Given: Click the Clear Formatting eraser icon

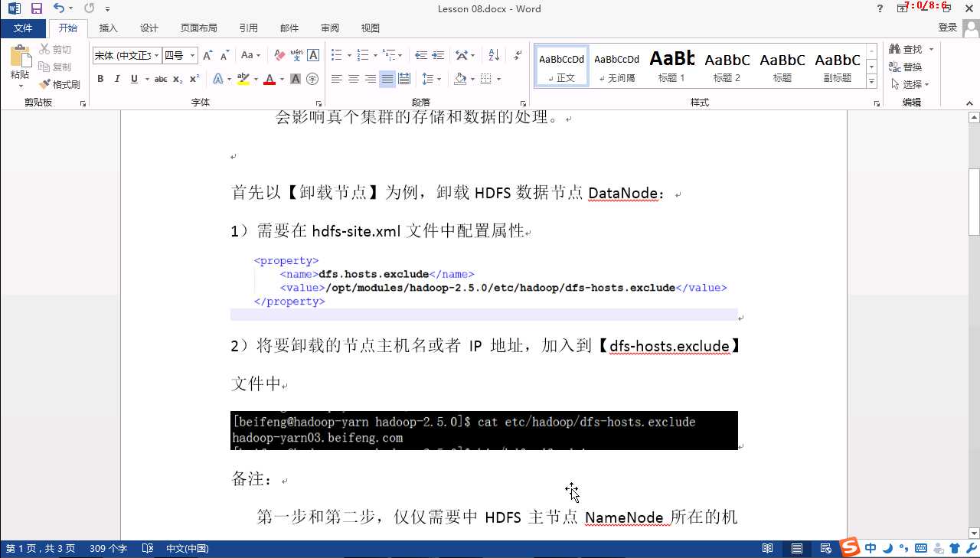Looking at the screenshot, I should click(279, 55).
